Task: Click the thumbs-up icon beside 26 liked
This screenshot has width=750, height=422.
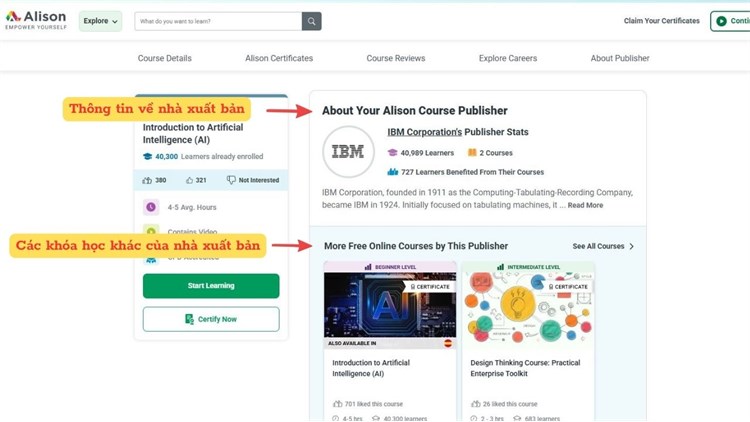Action: [x=475, y=404]
